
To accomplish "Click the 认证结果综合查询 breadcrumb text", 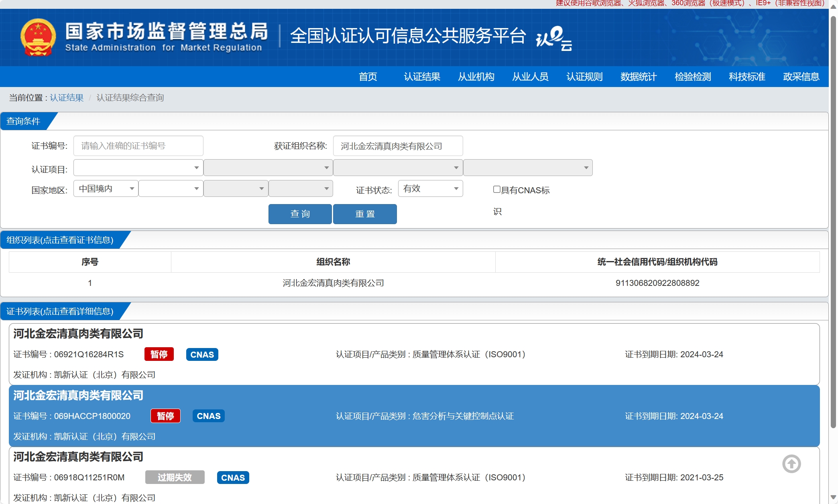I will click(130, 98).
